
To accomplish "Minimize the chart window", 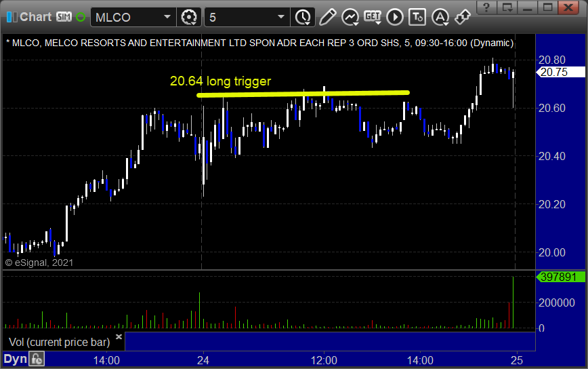I will point(527,7).
